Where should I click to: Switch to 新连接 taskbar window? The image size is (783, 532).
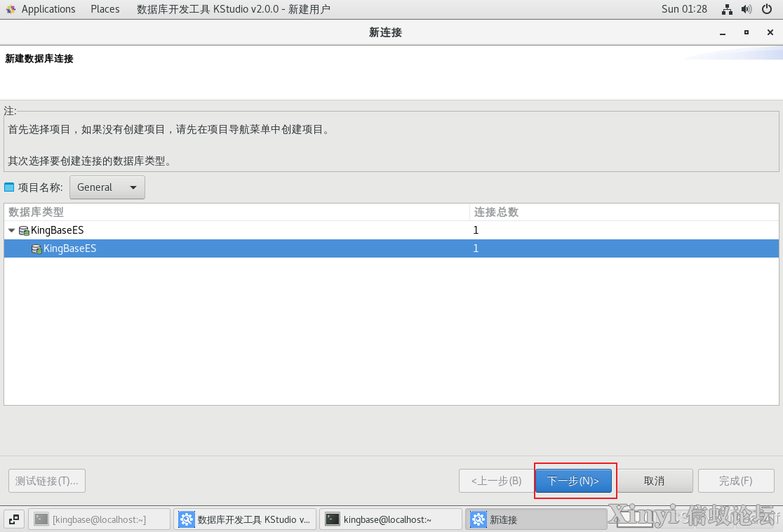click(x=536, y=519)
